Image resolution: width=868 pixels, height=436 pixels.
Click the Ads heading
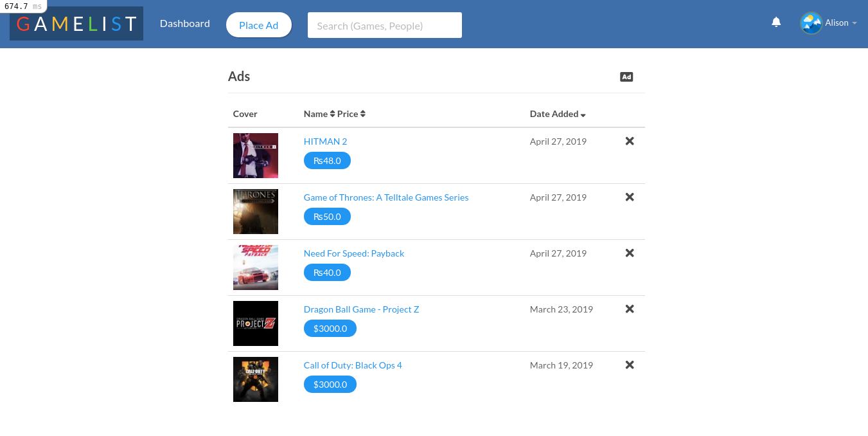239,76
